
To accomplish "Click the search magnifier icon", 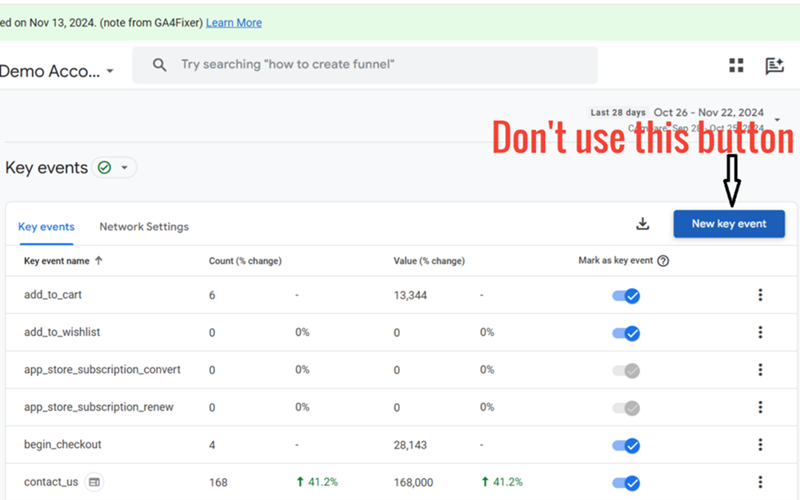I will coord(160,65).
